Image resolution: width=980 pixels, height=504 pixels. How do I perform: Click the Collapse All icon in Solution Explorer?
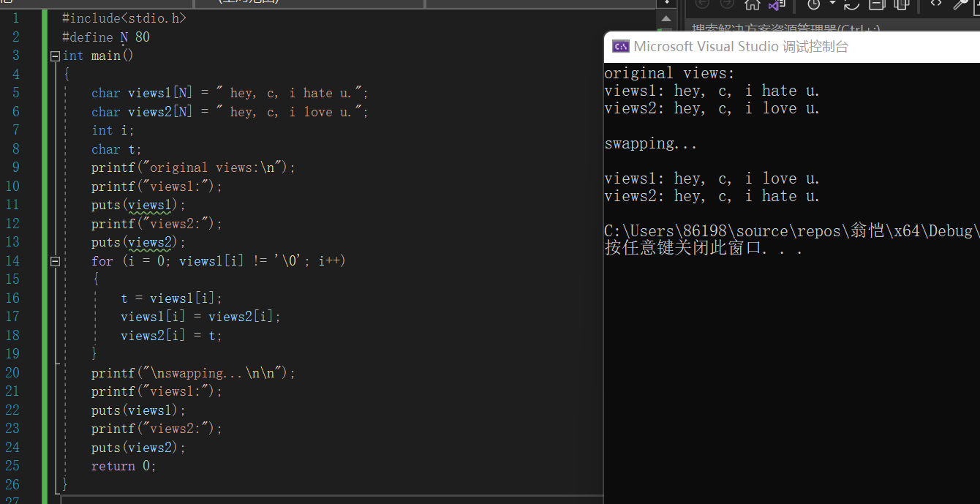[x=877, y=5]
